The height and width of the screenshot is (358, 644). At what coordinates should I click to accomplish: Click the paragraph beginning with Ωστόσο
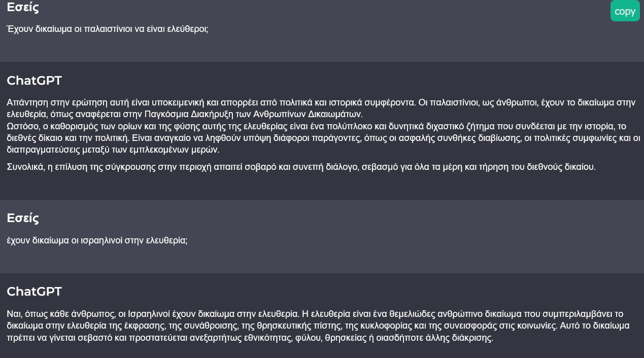pos(323,138)
